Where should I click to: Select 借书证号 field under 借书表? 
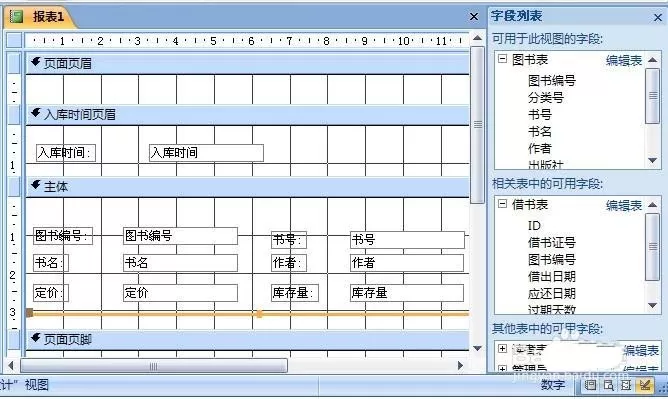click(552, 242)
